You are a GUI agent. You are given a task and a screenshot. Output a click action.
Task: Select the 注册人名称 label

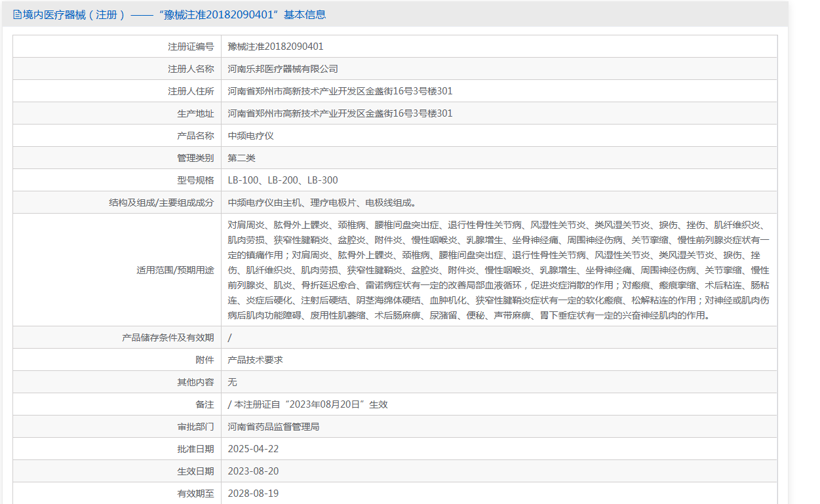(x=191, y=69)
